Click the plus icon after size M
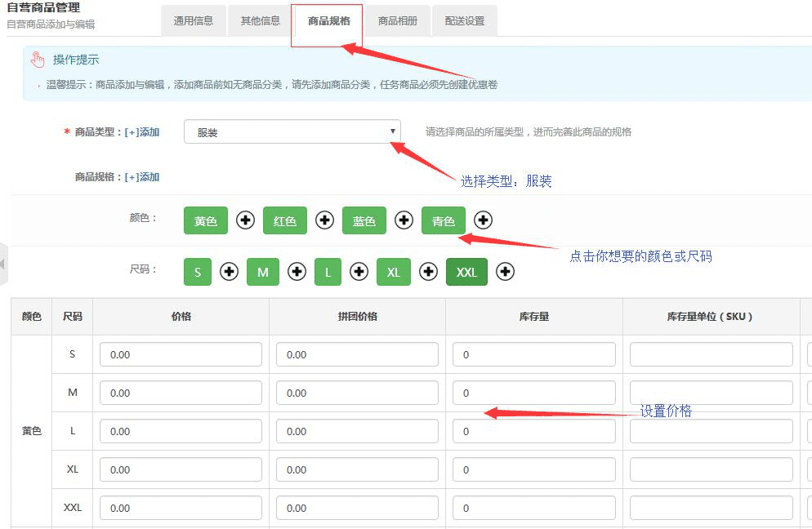This screenshot has width=812, height=529. tap(297, 272)
